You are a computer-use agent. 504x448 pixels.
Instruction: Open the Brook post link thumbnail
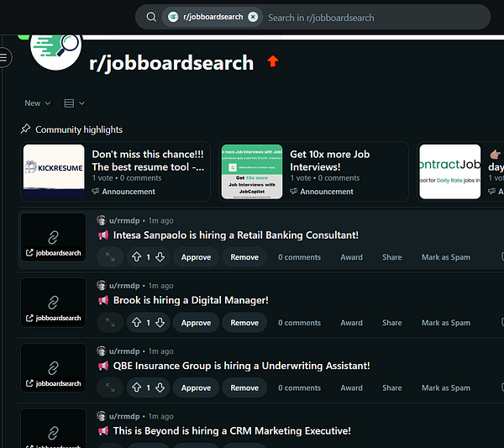[x=54, y=303]
